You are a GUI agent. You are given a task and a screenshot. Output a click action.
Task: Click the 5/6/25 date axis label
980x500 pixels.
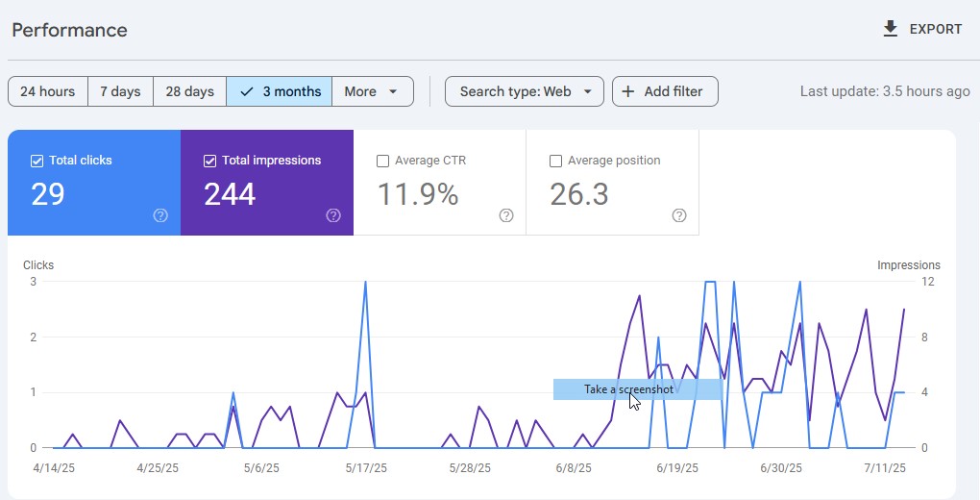coord(261,468)
